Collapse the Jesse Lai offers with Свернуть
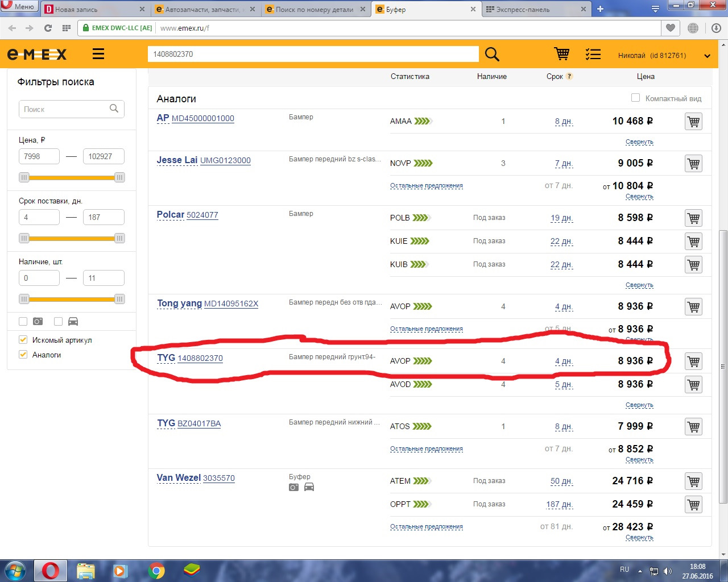The width and height of the screenshot is (728, 582). point(639,197)
